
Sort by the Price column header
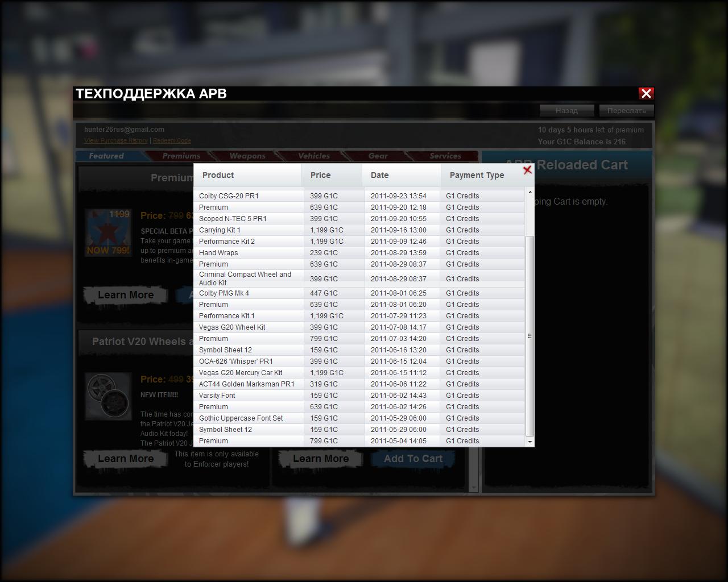coord(321,175)
